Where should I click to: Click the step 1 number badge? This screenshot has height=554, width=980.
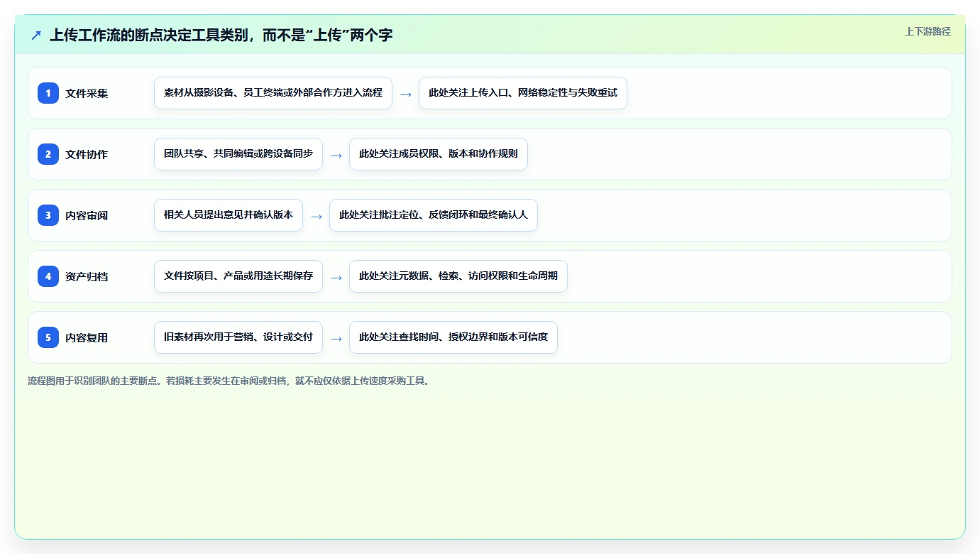point(48,93)
